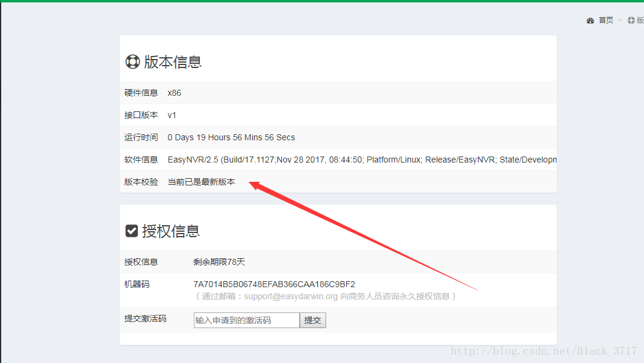Click the 运行时间 row label

tap(141, 137)
